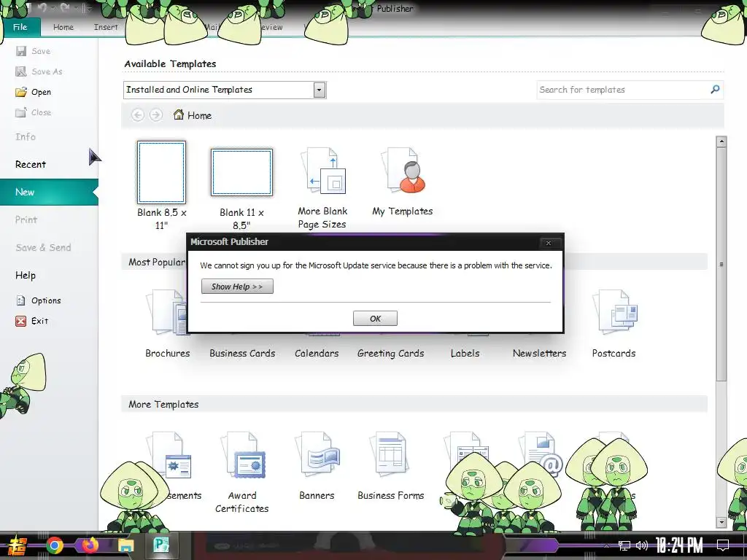Close the Microsoft Publisher error dialog
The width and height of the screenshot is (747, 560).
pos(549,243)
